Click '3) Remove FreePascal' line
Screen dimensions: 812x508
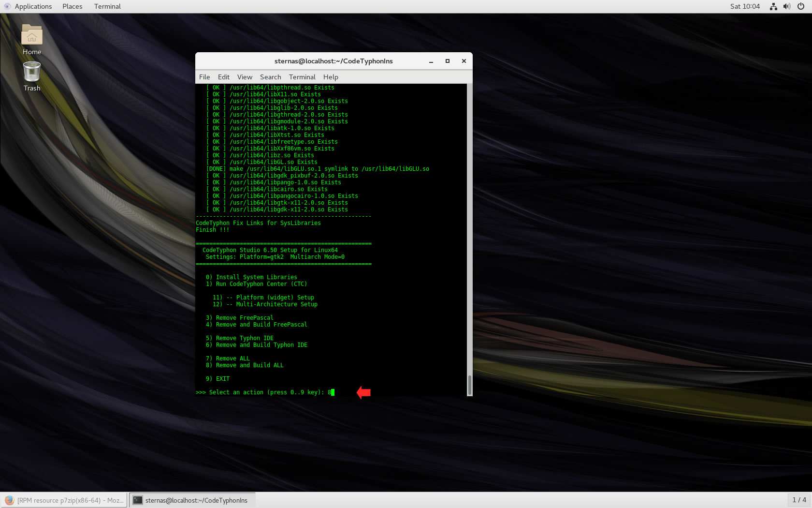(240, 318)
